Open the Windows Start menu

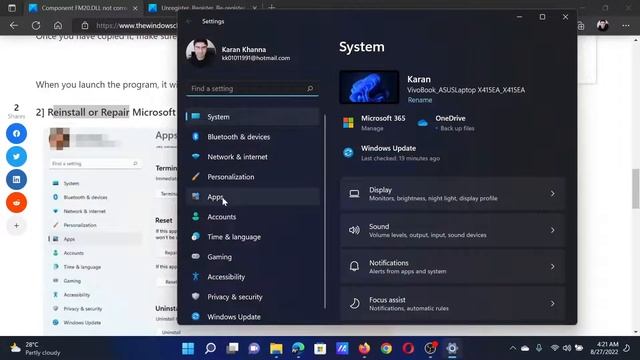(188, 348)
